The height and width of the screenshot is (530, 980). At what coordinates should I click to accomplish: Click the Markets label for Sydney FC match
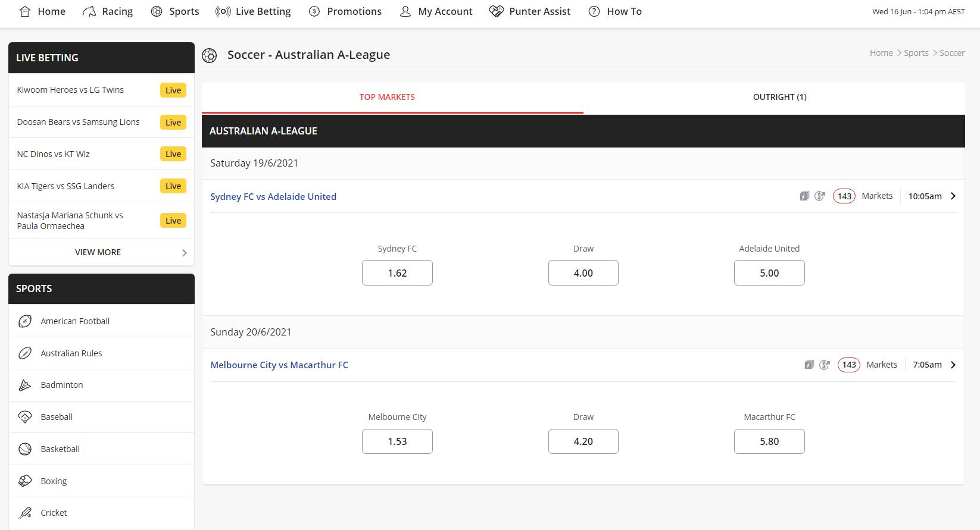(x=877, y=196)
